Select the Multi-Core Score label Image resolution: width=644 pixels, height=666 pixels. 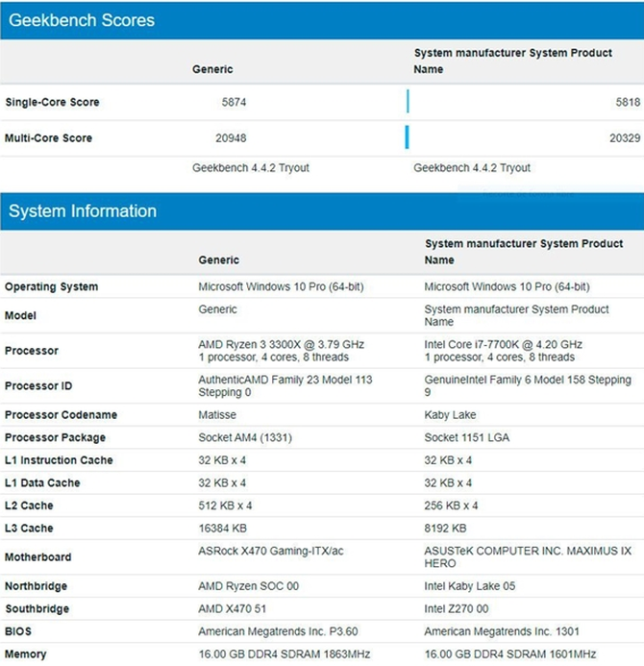[48, 138]
